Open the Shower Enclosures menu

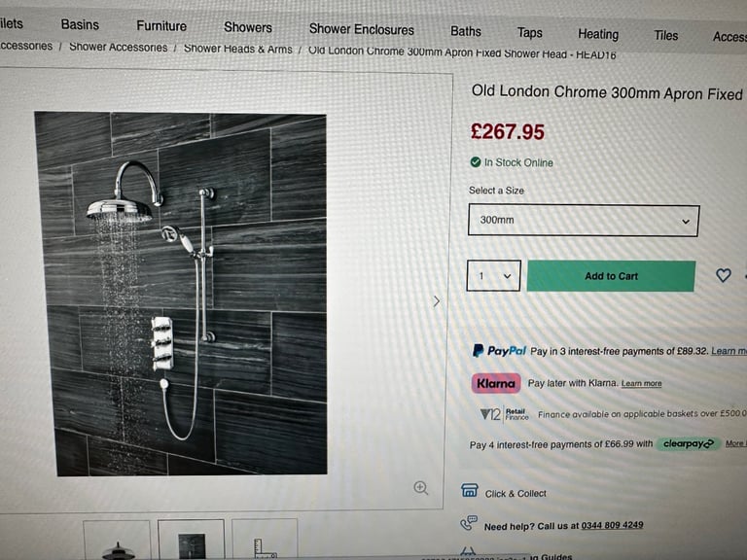pos(362,29)
